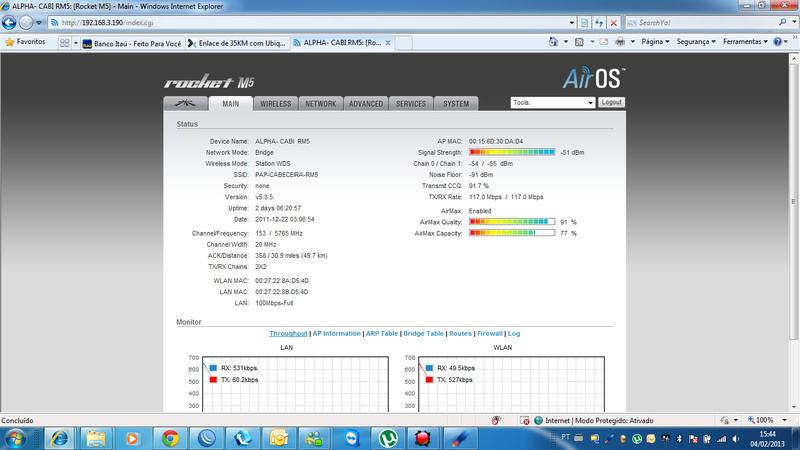Click the page vertical scrollbar
Image resolution: width=800 pixels, height=450 pixels.
[793, 202]
